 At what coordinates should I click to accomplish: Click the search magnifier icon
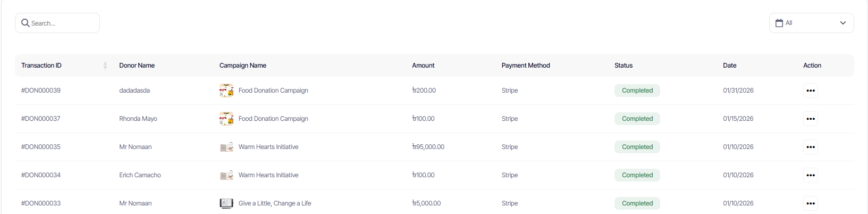pos(25,23)
